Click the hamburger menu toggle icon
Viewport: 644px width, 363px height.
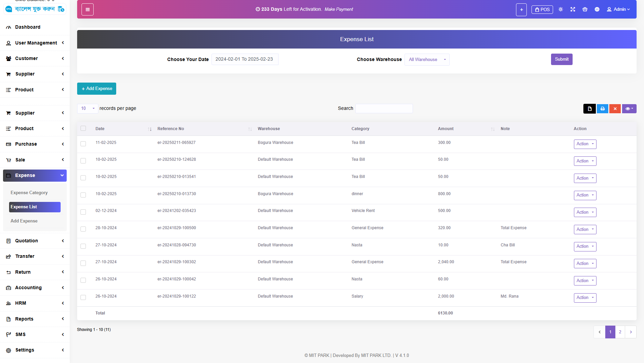[88, 9]
